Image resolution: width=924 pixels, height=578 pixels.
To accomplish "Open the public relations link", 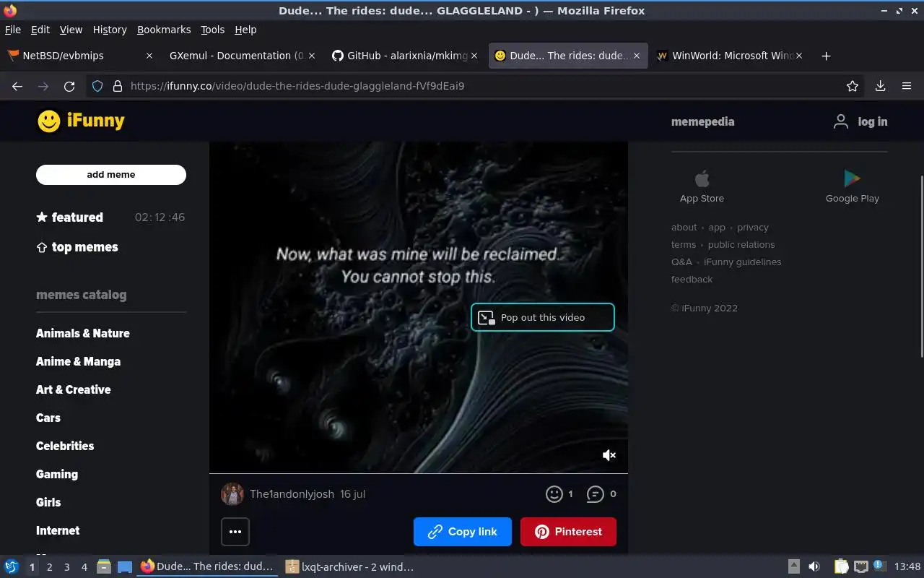I will coord(741,244).
